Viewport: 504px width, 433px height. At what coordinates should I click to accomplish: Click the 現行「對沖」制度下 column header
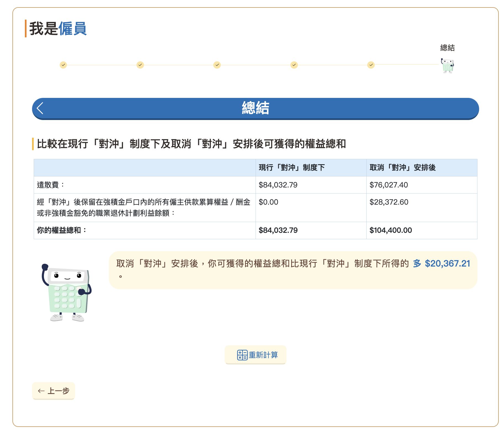tap(292, 168)
